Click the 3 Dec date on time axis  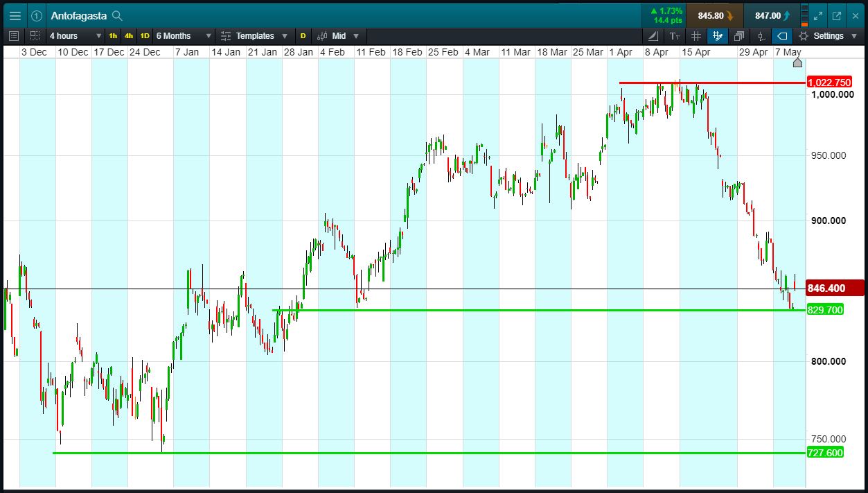point(34,52)
